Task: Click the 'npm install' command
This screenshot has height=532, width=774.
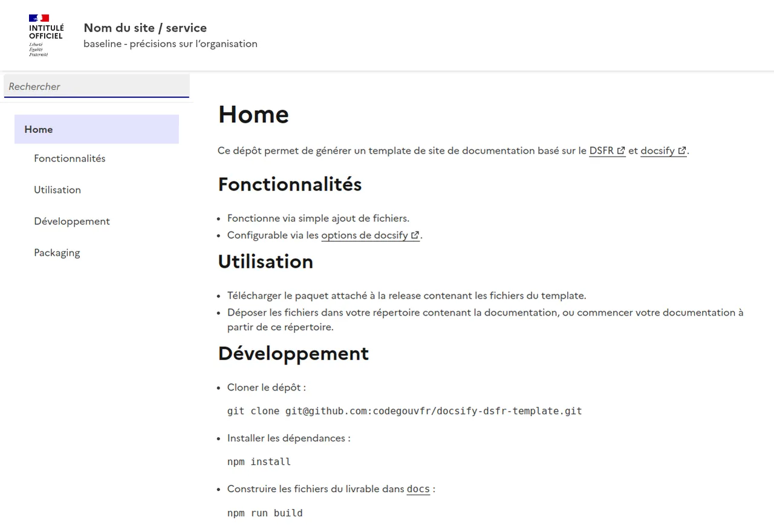Action: click(x=259, y=462)
